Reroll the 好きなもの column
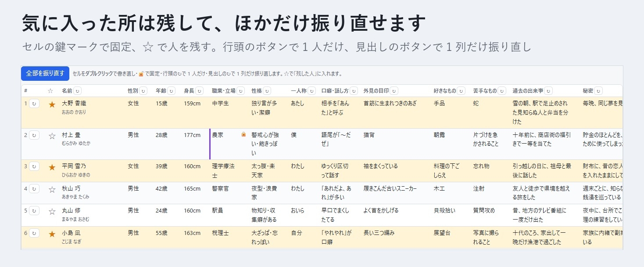Screen dimensions: 644x267 pyautogui.click(x=461, y=91)
